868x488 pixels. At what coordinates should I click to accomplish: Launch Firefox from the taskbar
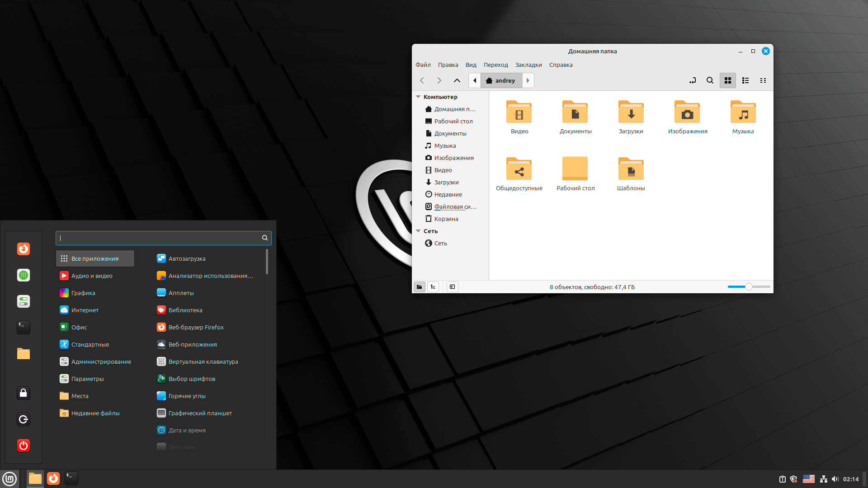point(53,479)
